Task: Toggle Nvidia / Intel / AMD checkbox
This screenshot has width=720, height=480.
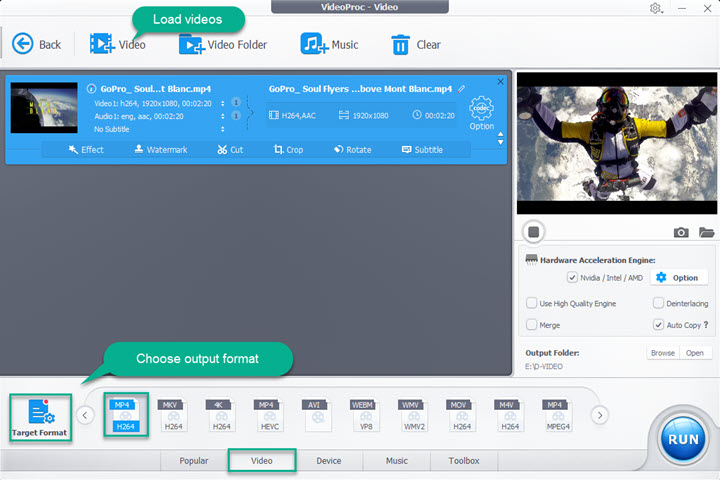Action: tap(572, 277)
